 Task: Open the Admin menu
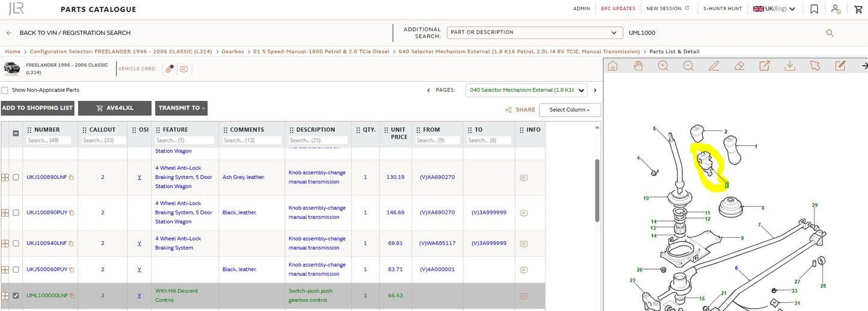coord(581,9)
